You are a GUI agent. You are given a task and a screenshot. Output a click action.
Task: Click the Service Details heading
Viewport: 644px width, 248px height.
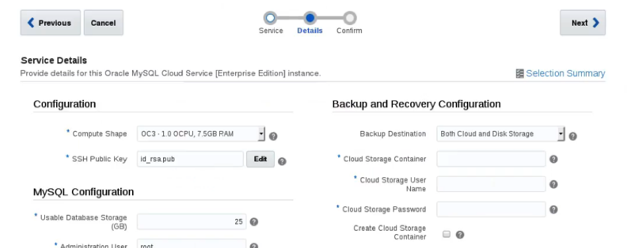coord(54,60)
